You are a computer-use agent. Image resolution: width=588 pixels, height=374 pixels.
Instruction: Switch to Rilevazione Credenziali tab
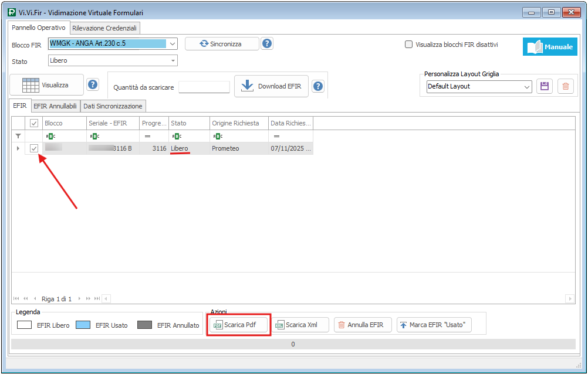pos(105,28)
